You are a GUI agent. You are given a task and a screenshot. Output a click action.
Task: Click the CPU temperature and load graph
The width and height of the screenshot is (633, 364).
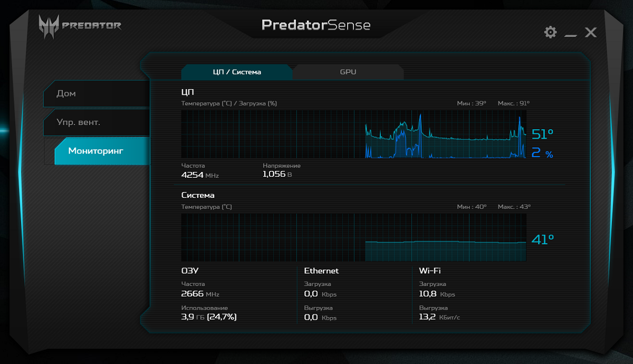tap(353, 134)
